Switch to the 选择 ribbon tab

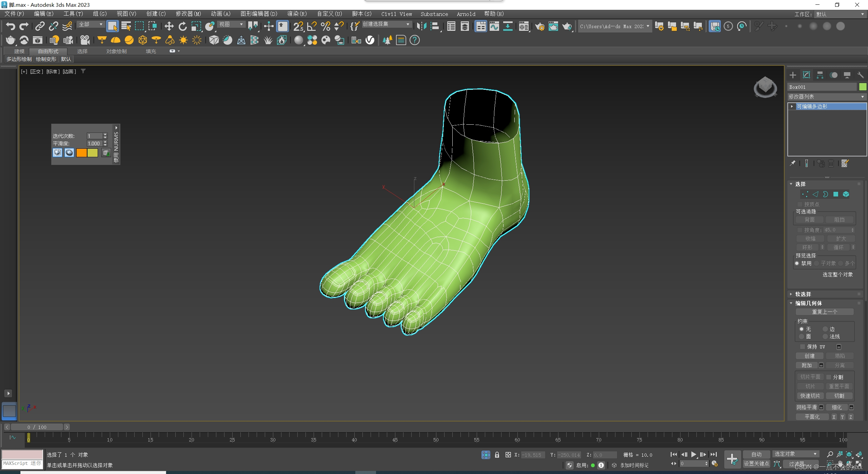click(82, 51)
